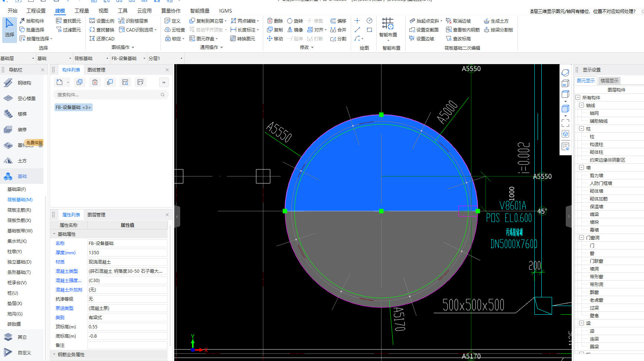Click the 厚度(mm) value field 1350
Viewport: 644px width, 361px height.
127,252
